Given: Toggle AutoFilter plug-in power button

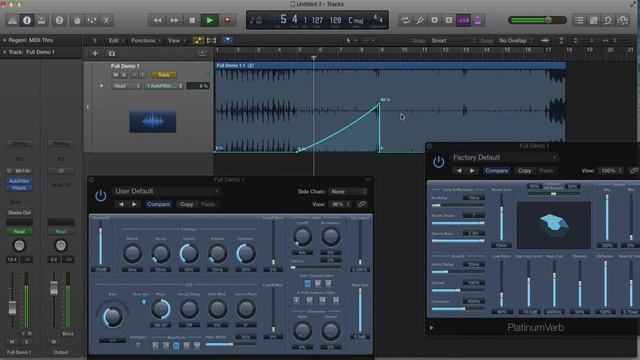Looking at the screenshot, I should pyautogui.click(x=100, y=196).
